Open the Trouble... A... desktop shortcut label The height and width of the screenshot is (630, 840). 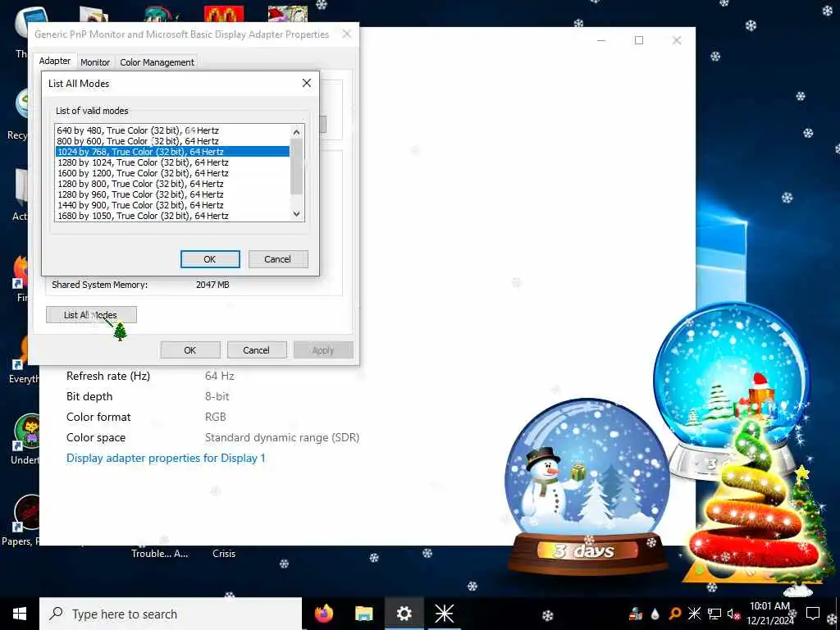160,554
